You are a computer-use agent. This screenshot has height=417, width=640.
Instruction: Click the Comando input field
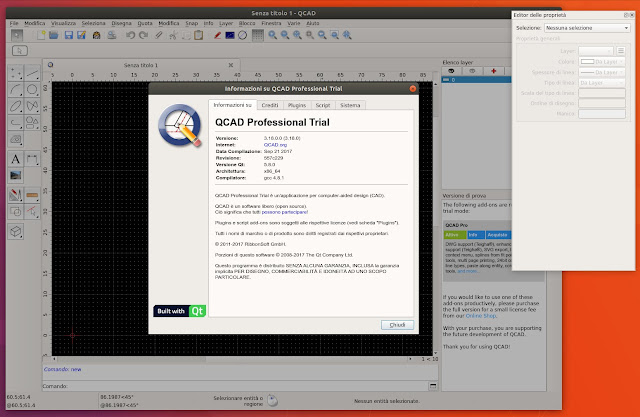(x=248, y=386)
